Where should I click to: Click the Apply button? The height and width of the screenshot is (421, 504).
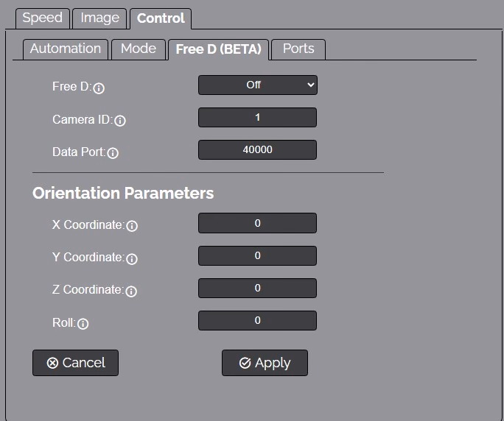(x=265, y=363)
